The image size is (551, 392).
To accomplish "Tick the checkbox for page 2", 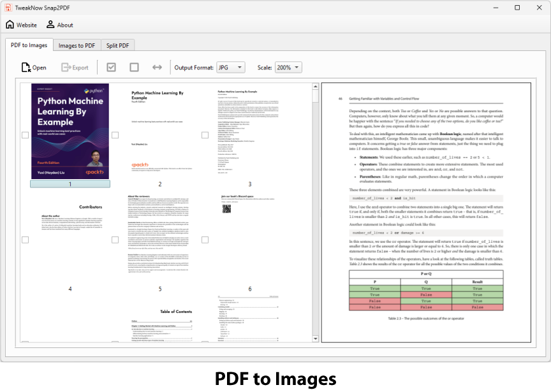I will 115,135.
